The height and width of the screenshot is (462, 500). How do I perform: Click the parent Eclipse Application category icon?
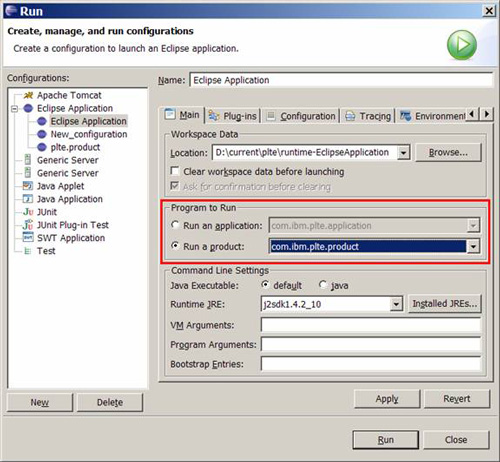[28, 108]
